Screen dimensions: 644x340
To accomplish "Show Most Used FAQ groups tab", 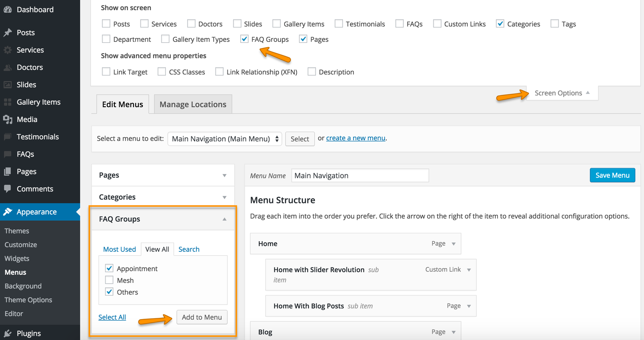I will pyautogui.click(x=120, y=249).
